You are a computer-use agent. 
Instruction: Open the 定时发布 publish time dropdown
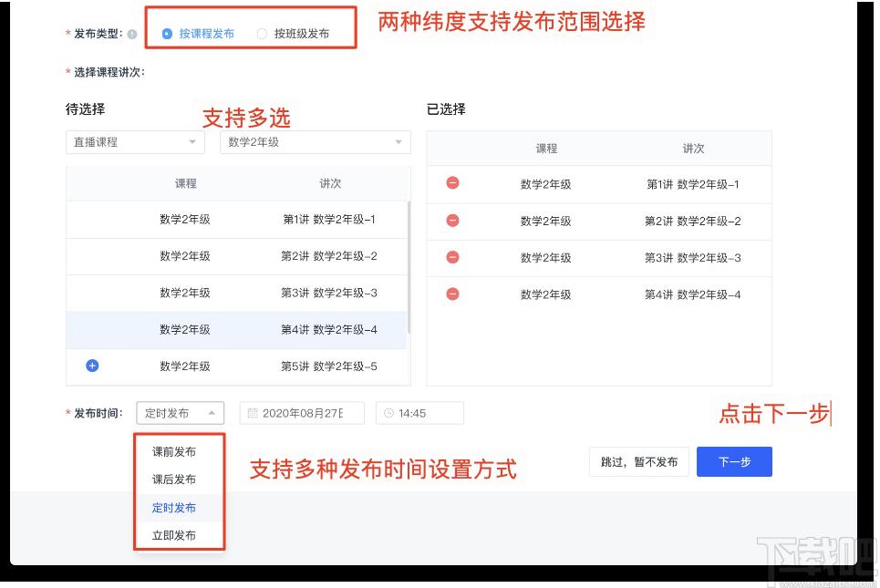[x=181, y=413]
